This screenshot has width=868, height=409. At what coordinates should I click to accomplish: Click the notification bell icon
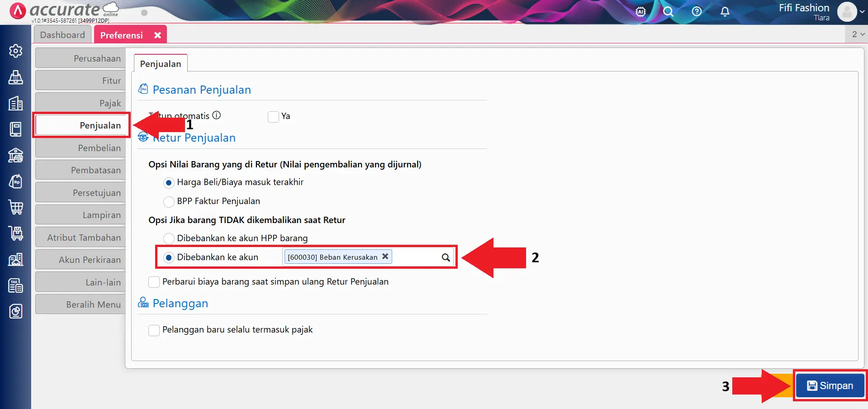[x=725, y=12]
